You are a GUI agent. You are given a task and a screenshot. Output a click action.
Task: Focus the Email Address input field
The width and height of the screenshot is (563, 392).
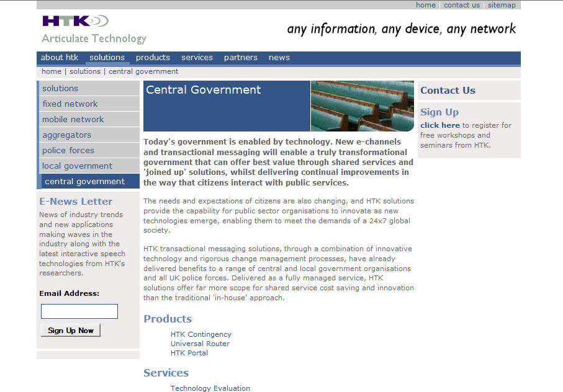point(79,311)
